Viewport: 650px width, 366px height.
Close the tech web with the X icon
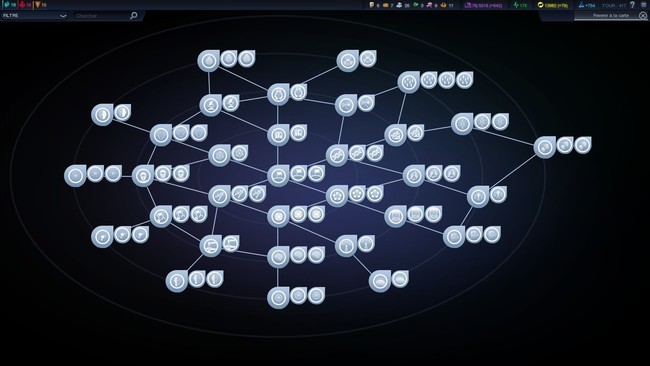[643, 16]
